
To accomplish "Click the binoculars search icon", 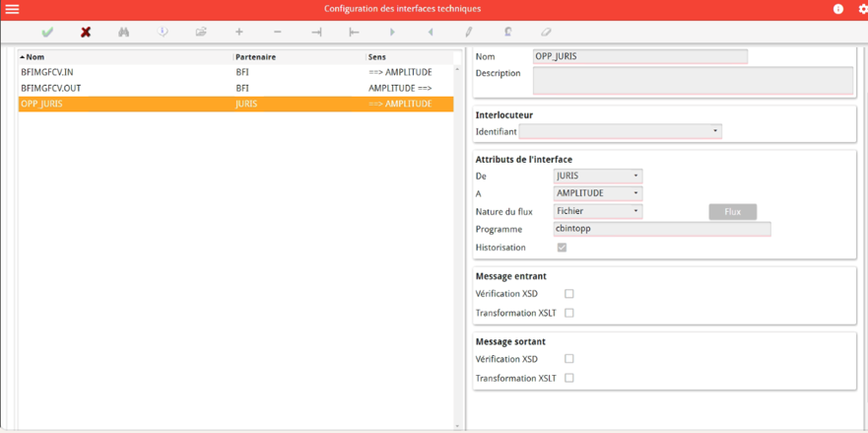I will click(x=124, y=33).
